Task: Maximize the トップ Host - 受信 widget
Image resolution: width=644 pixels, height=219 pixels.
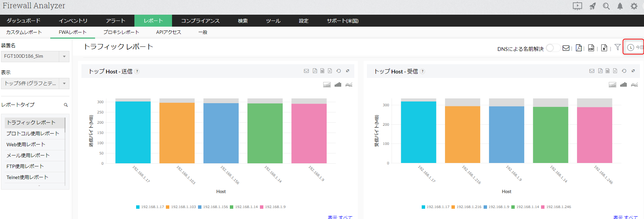Action: (633, 71)
